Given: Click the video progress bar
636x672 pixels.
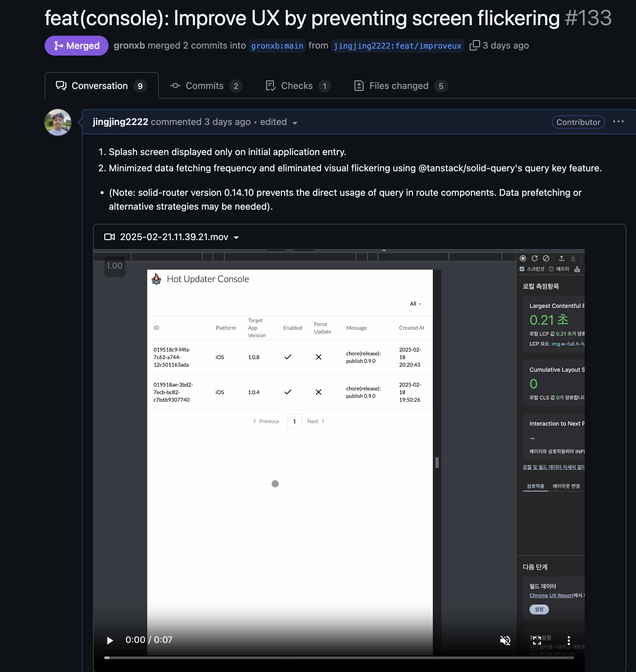Looking at the screenshot, I should (339, 658).
